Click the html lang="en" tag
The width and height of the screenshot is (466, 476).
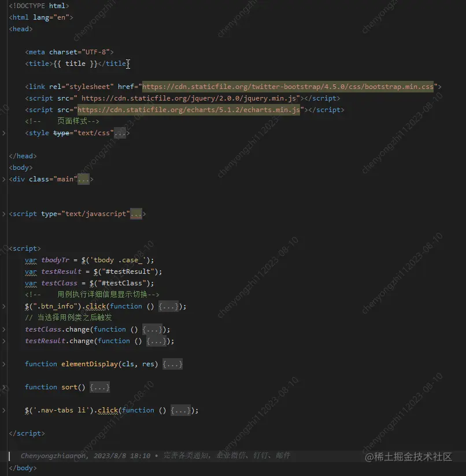point(41,17)
